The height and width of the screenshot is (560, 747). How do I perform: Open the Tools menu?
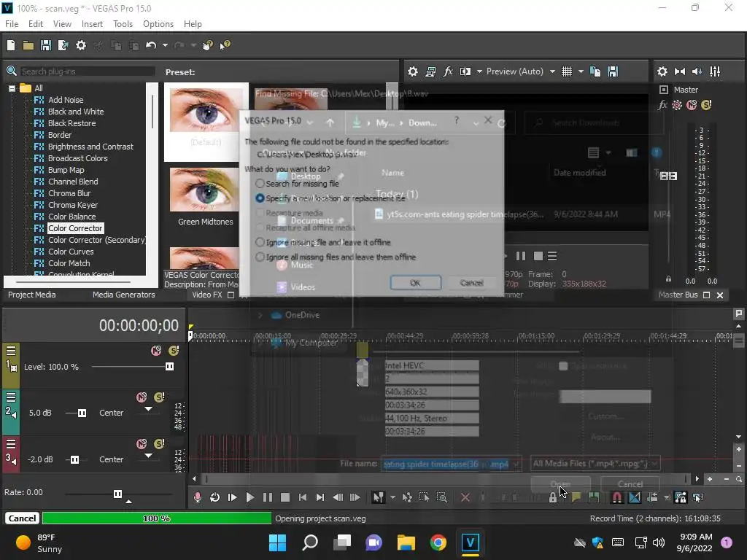click(123, 24)
